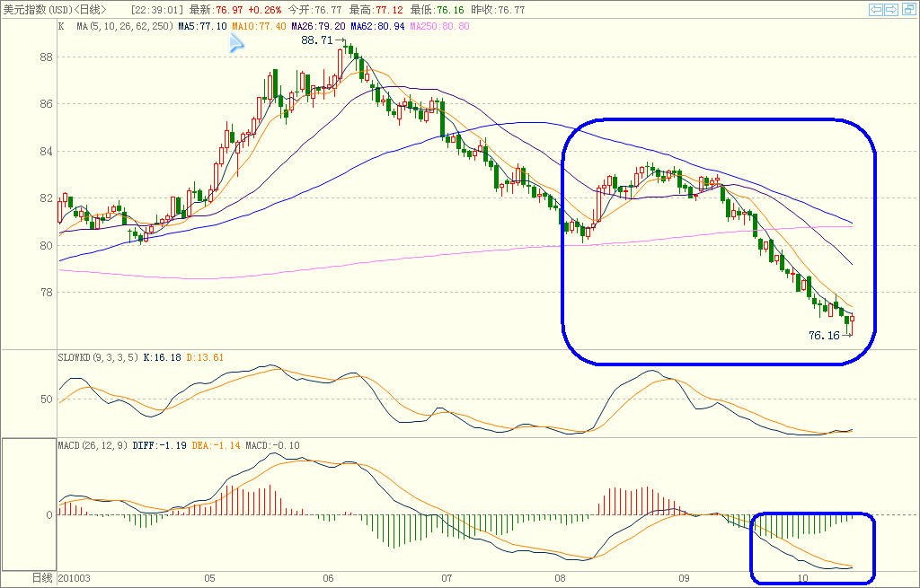Click the 0 level on MACD axis
Viewport: 920px width, 588px height.
(x=49, y=515)
